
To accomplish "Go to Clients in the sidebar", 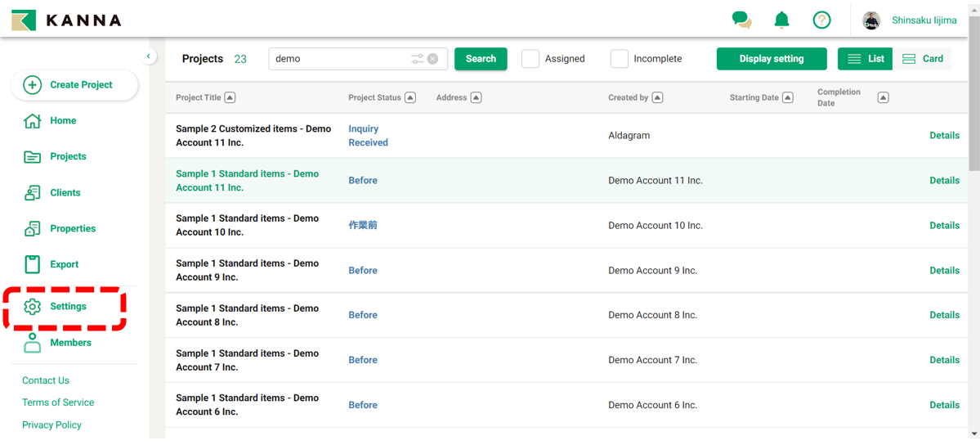I will coord(65,193).
